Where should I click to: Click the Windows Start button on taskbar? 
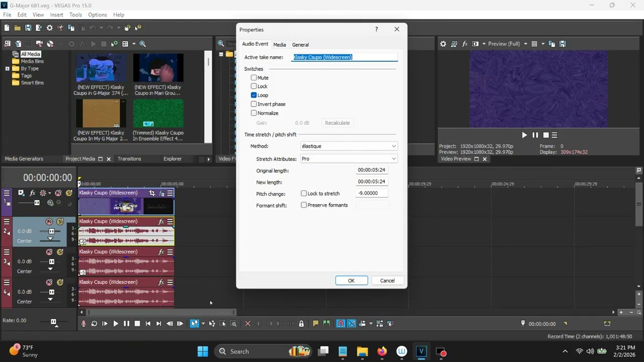tap(203, 351)
